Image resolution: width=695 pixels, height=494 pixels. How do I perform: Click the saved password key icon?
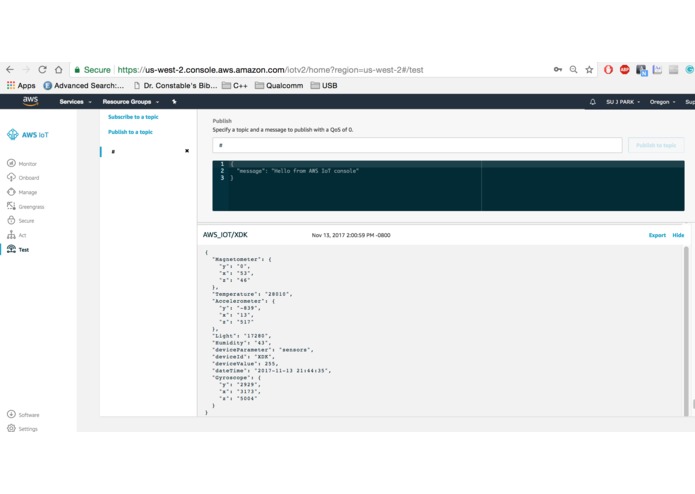[558, 70]
